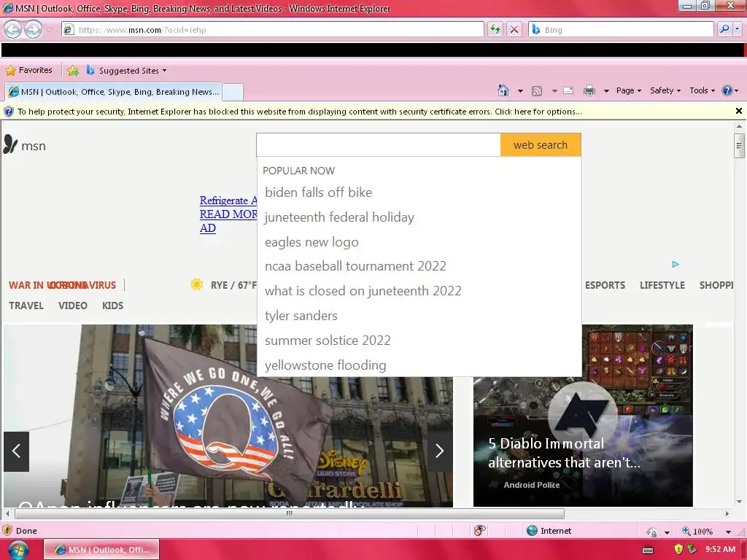Viewport: 747px width, 560px height.
Task: Click the Stop loading red X icon
Action: point(514,29)
